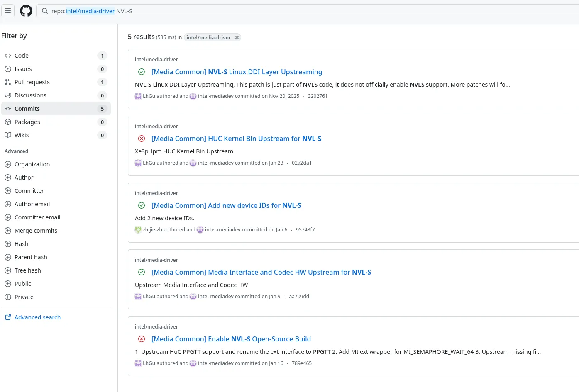Click the repo search input field

(291, 11)
